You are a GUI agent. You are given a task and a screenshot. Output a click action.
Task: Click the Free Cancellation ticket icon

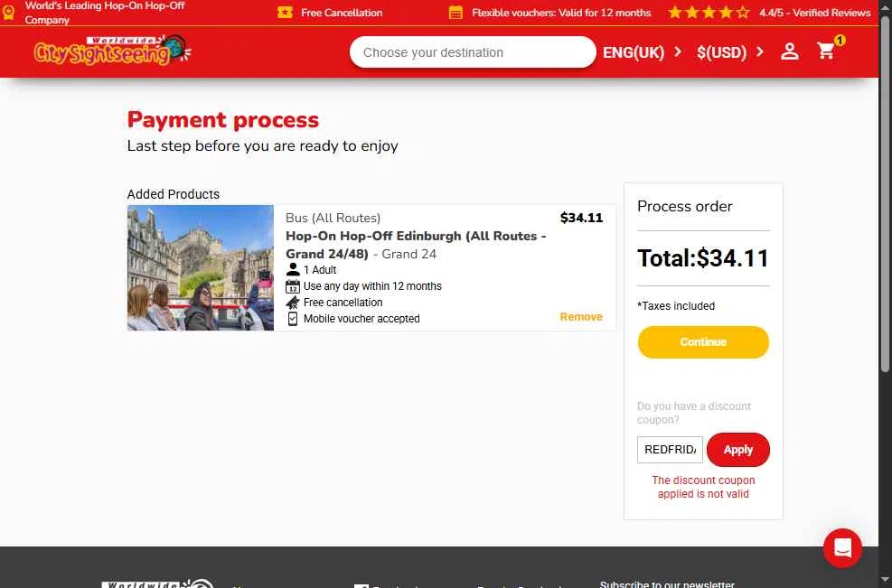pyautogui.click(x=285, y=12)
